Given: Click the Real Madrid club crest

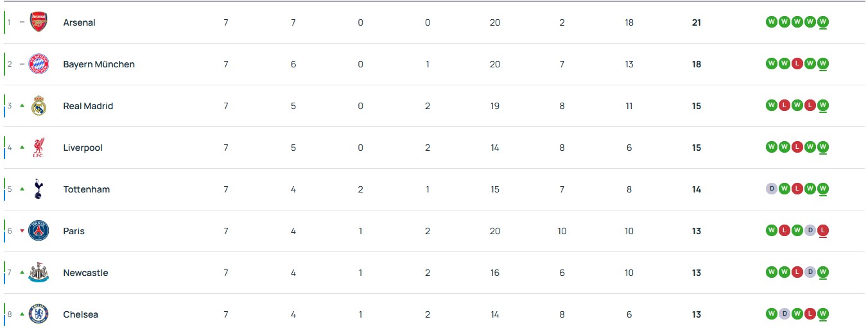Looking at the screenshot, I should tap(39, 106).
